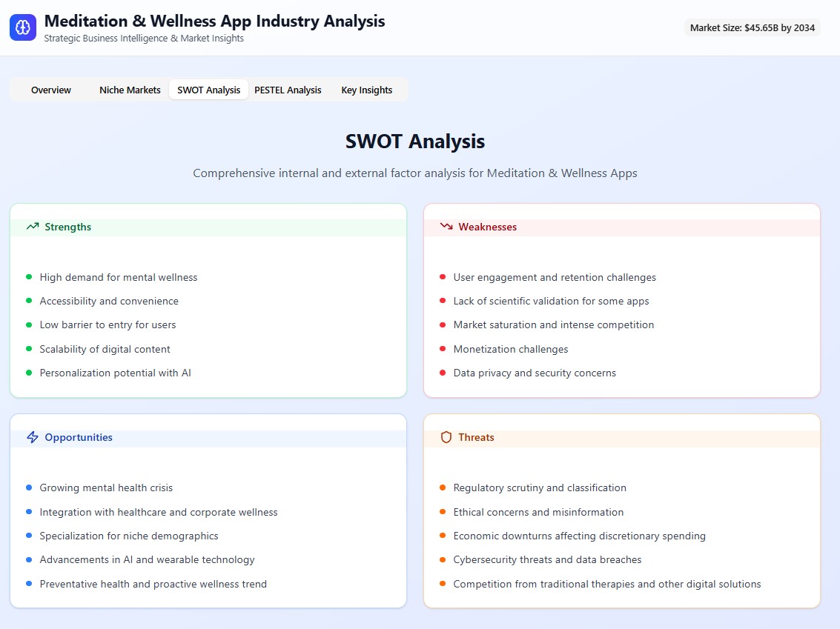Viewport: 840px width, 629px height.
Task: Click the Regulatory scrutiny and classification item
Action: pyautogui.click(x=540, y=487)
